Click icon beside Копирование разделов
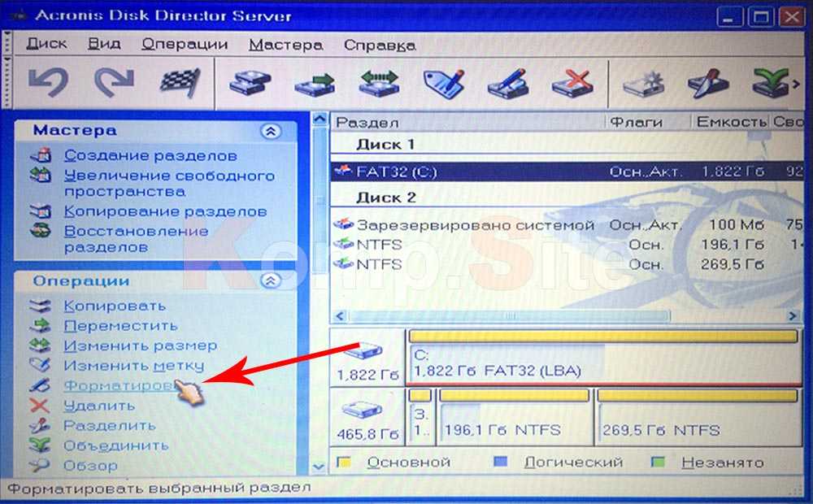Image resolution: width=813 pixels, height=504 pixels. (41, 211)
